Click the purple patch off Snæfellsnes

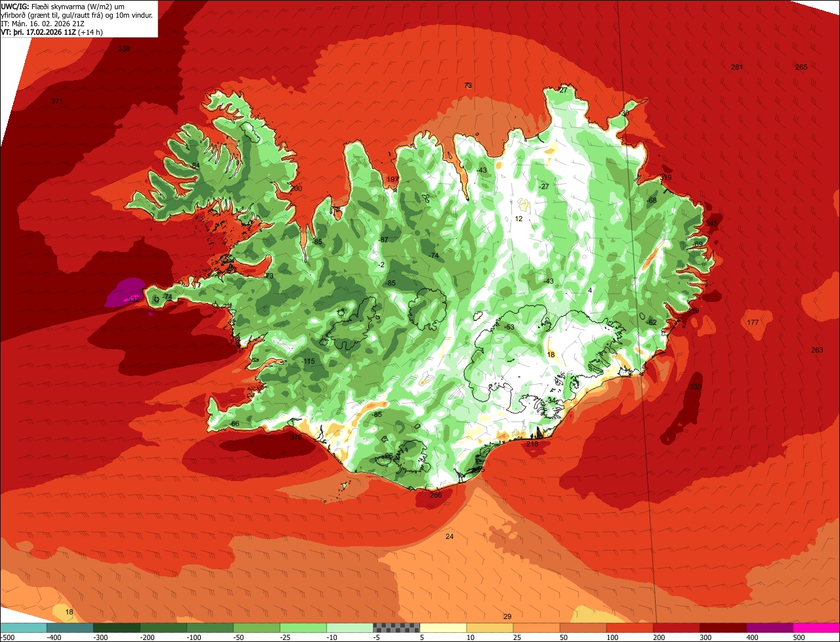pyautogui.click(x=125, y=293)
